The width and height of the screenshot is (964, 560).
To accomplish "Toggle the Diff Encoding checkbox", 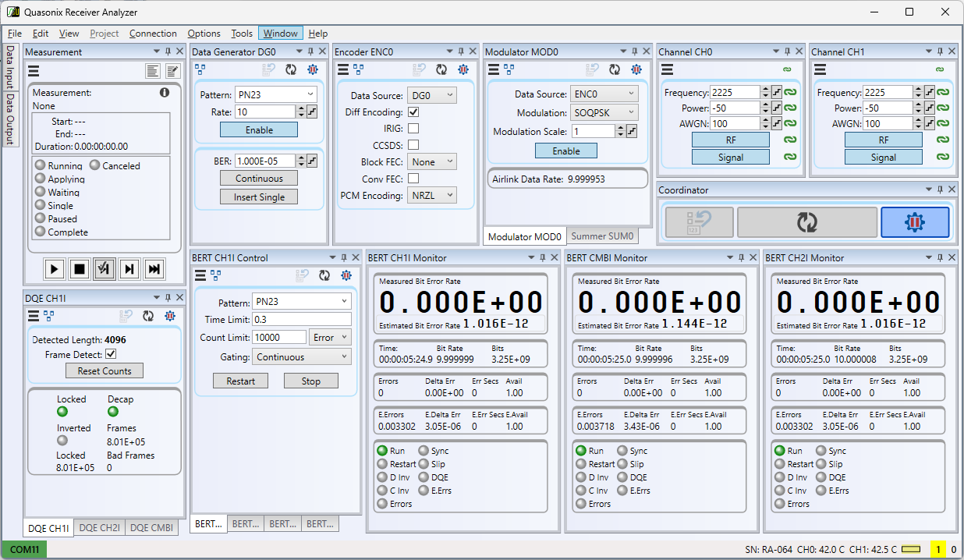I will pyautogui.click(x=413, y=112).
